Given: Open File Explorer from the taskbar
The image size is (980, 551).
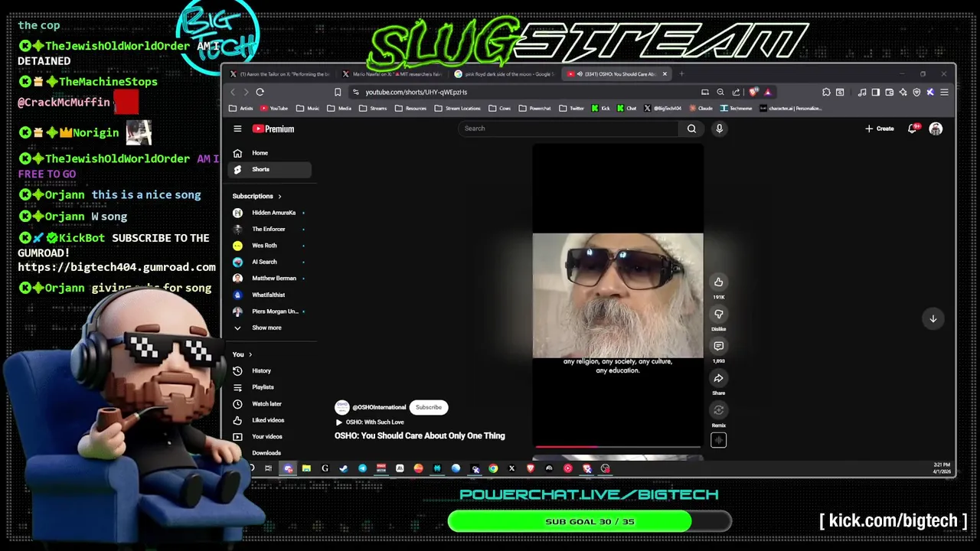Looking at the screenshot, I should coord(306,468).
